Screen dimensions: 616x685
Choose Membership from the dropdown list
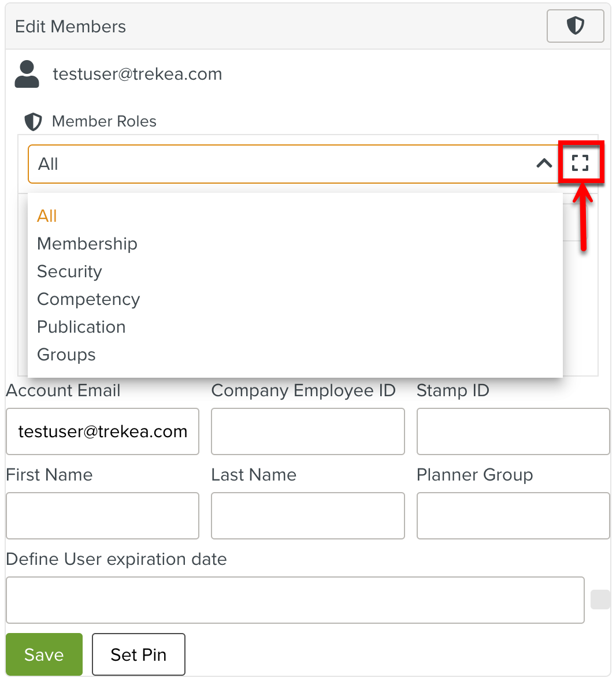[x=87, y=244]
